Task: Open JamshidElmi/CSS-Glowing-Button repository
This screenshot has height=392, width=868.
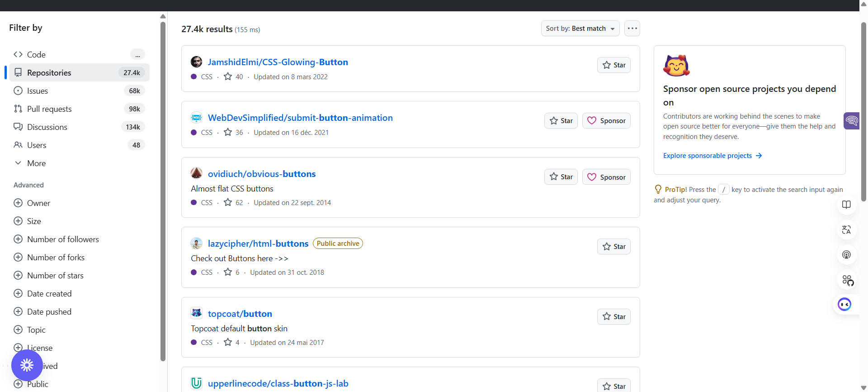Action: tap(278, 62)
